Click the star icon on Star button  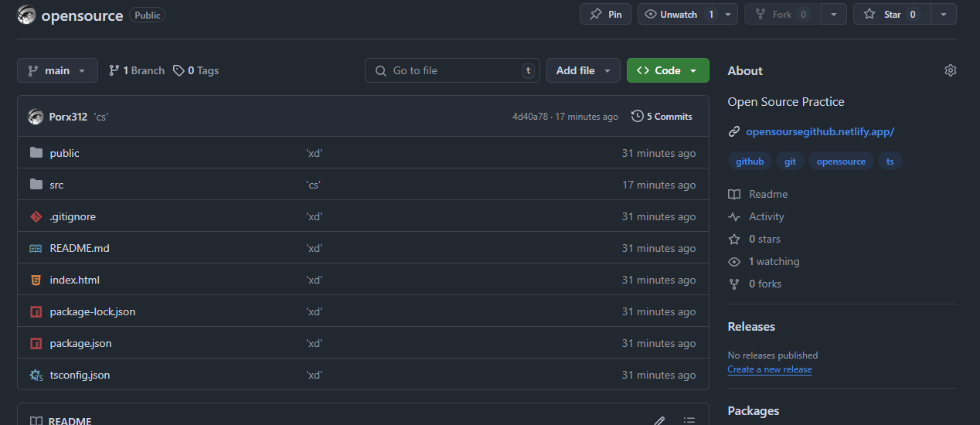pos(869,14)
